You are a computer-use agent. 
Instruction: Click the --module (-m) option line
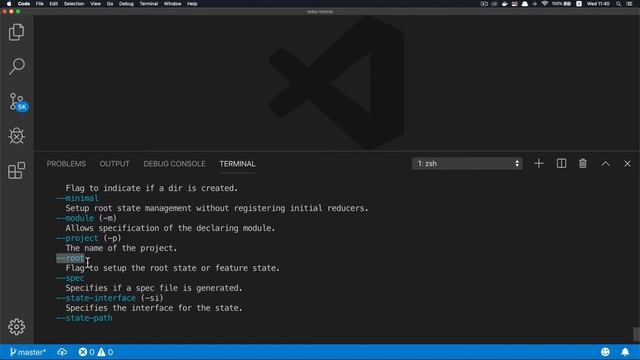coord(87,218)
